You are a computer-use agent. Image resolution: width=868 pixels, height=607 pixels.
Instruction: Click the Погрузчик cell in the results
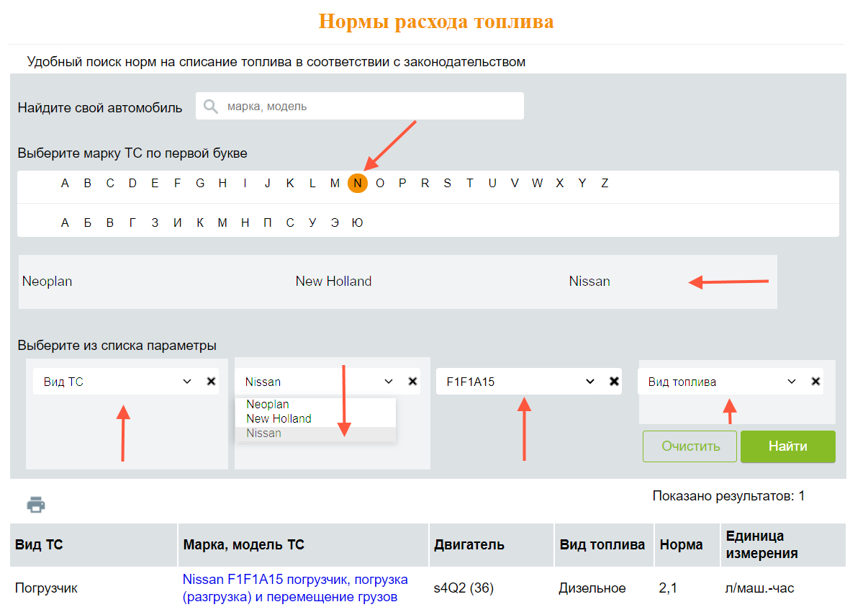click(x=46, y=588)
